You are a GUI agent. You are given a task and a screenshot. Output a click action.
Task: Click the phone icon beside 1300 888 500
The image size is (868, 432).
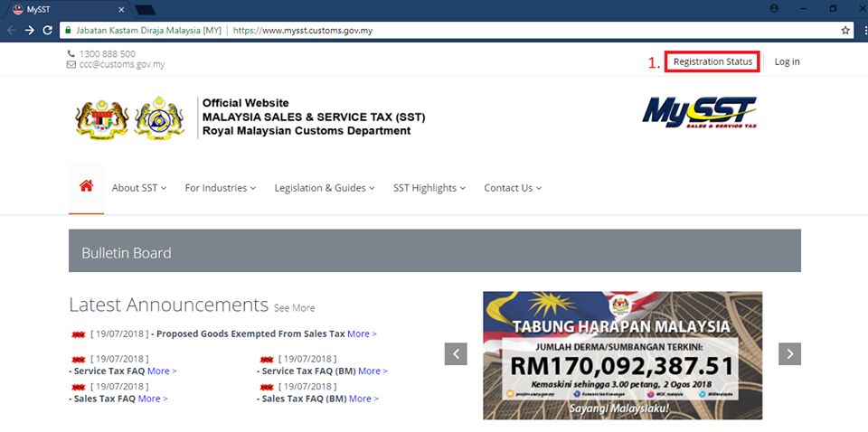71,54
